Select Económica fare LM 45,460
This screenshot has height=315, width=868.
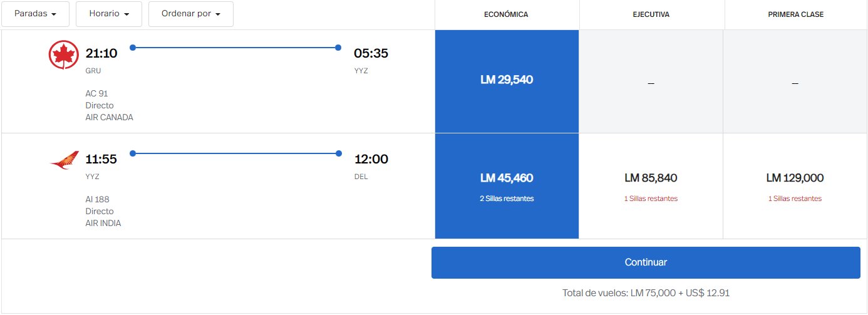tap(507, 186)
